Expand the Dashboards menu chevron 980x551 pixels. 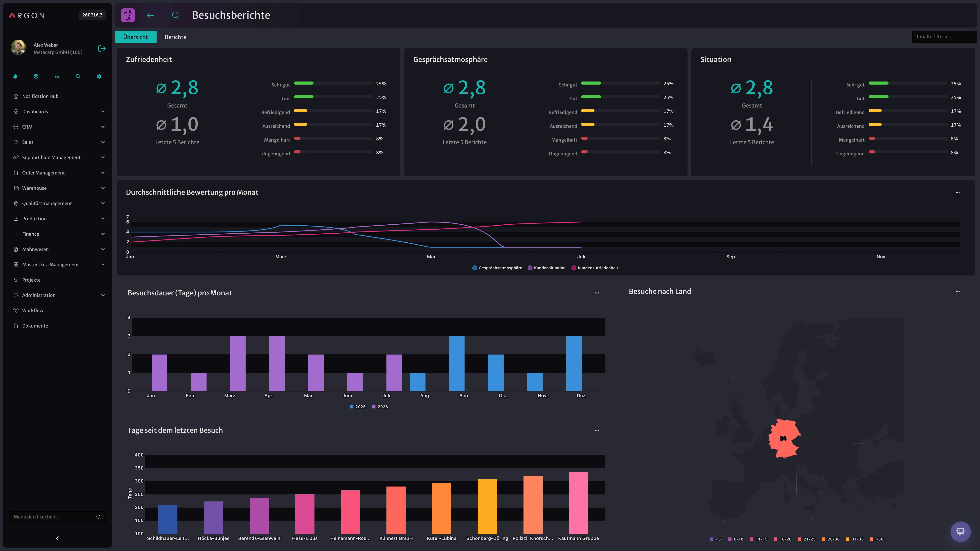103,111
